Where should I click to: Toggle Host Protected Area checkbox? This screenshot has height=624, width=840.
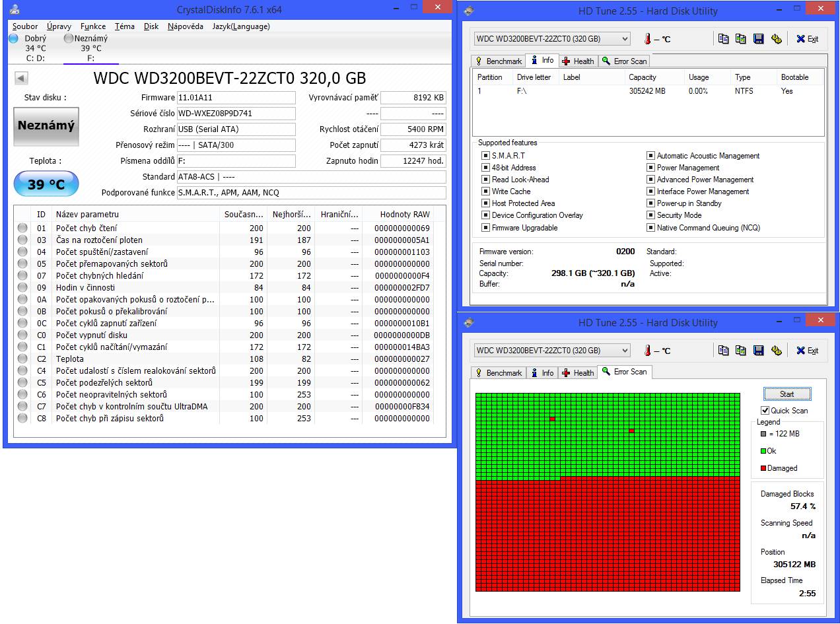point(485,203)
